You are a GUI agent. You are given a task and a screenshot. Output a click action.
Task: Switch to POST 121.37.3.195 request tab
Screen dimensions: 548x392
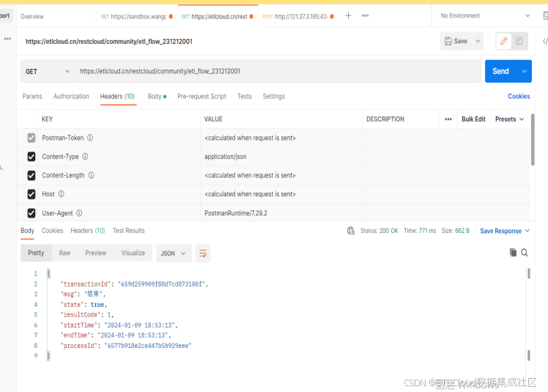point(297,16)
